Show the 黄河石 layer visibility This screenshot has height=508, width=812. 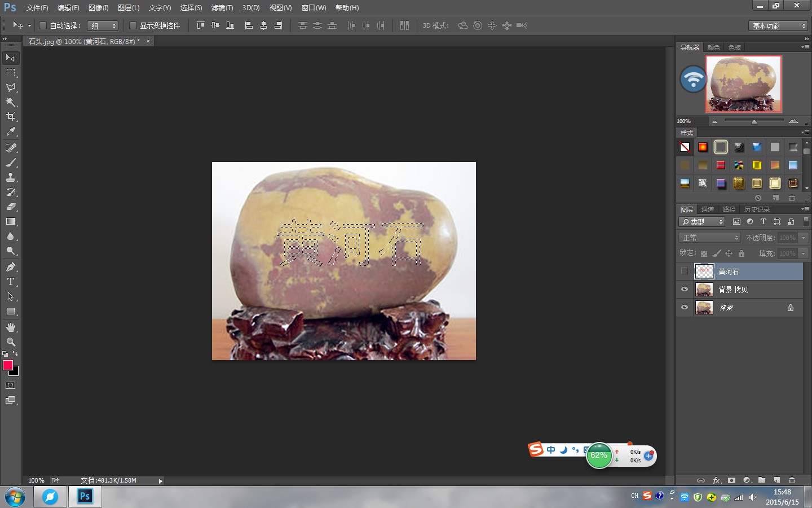tap(685, 271)
